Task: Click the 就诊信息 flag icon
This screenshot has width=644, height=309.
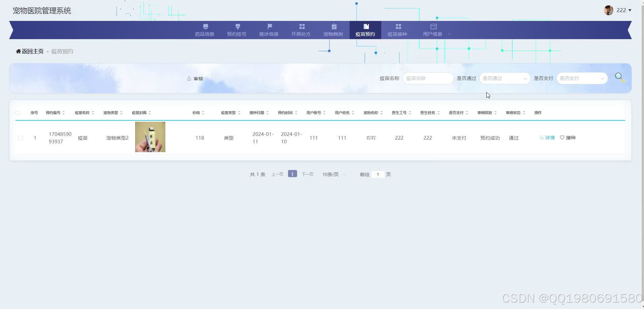Action: coord(268,26)
